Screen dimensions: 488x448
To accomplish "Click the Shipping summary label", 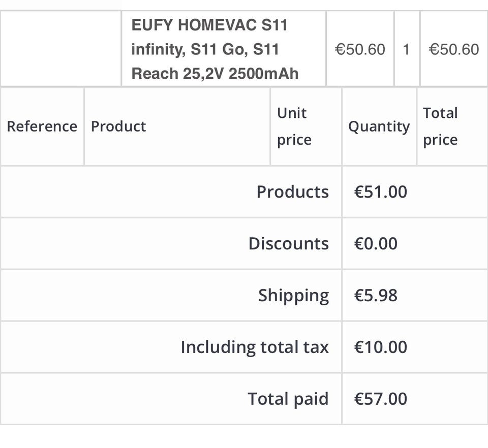I will point(293,296).
